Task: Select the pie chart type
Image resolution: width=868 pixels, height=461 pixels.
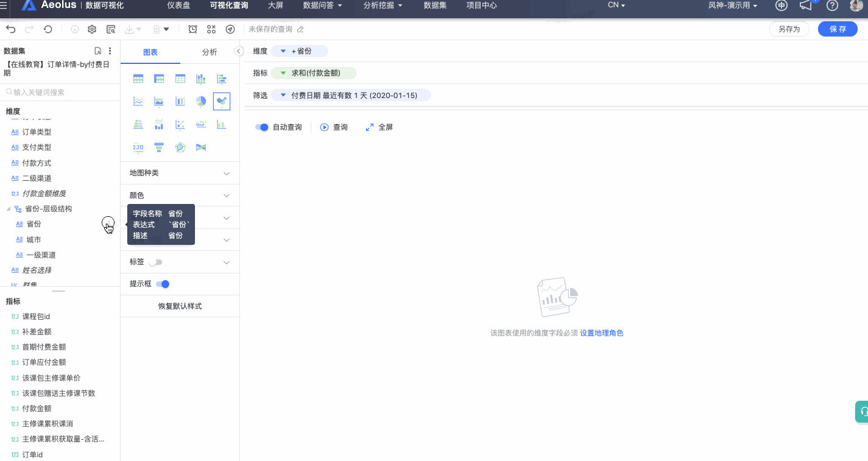Action: click(200, 101)
